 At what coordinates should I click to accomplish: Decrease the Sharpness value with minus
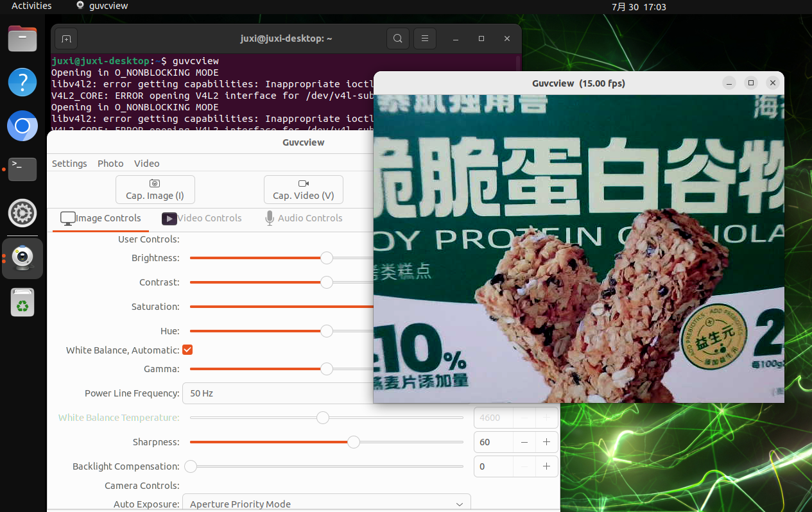tap(524, 442)
